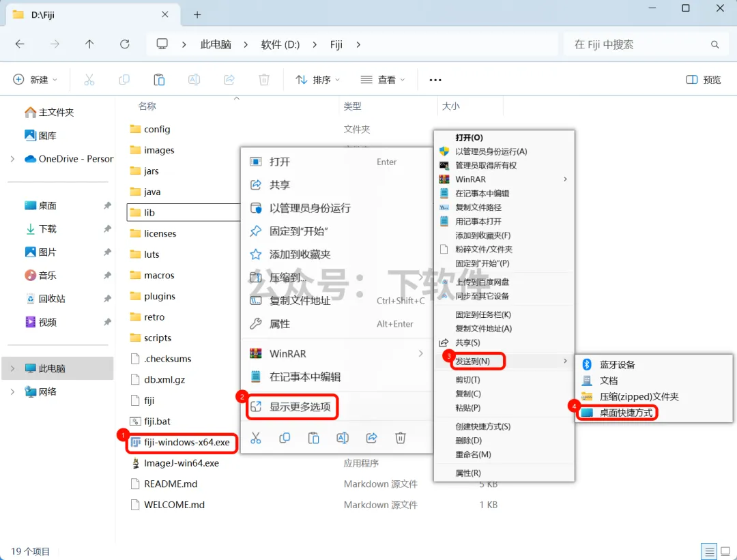Image resolution: width=737 pixels, height=560 pixels.
Task: Click 此电脑 in the address breadcrumb
Action: click(216, 44)
